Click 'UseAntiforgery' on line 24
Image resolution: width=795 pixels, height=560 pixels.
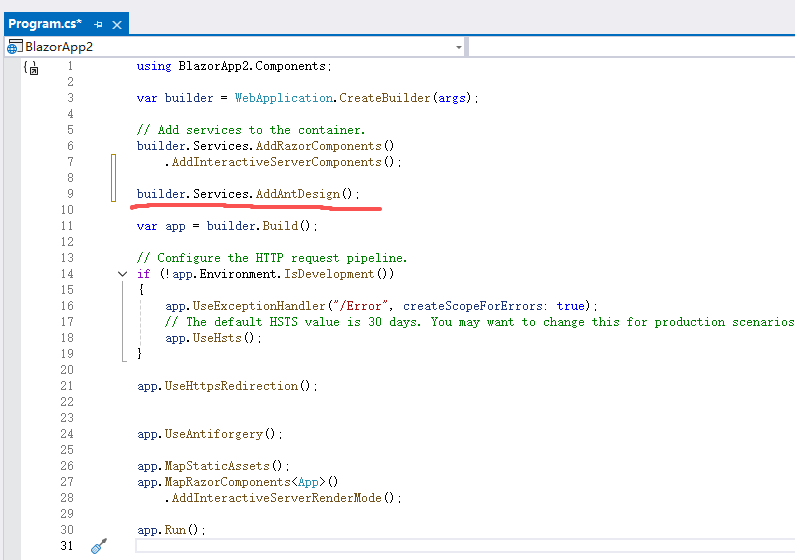pos(213,434)
